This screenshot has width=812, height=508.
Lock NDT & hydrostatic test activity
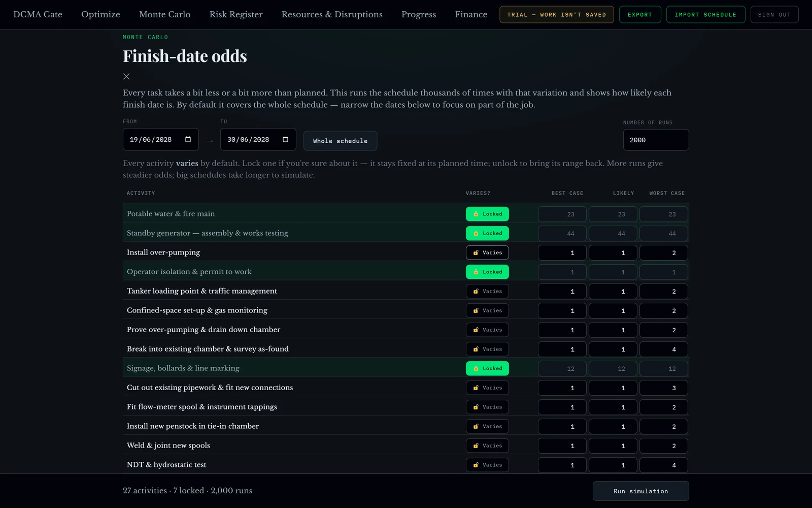pos(487,465)
